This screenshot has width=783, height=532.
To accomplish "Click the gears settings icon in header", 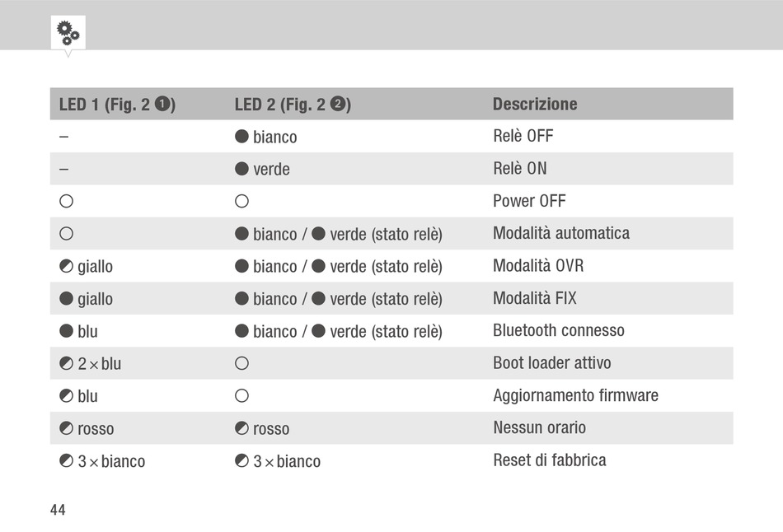I will (68, 32).
